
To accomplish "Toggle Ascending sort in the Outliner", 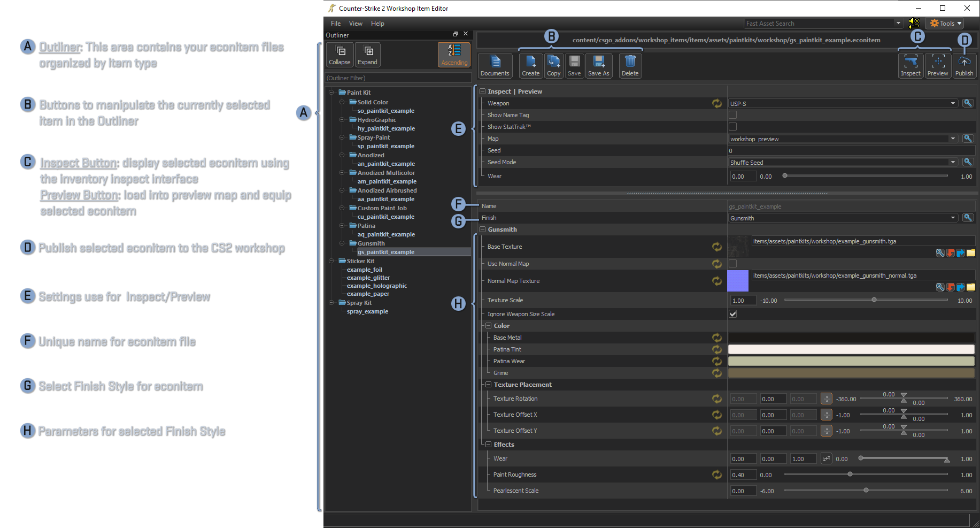I will point(454,55).
